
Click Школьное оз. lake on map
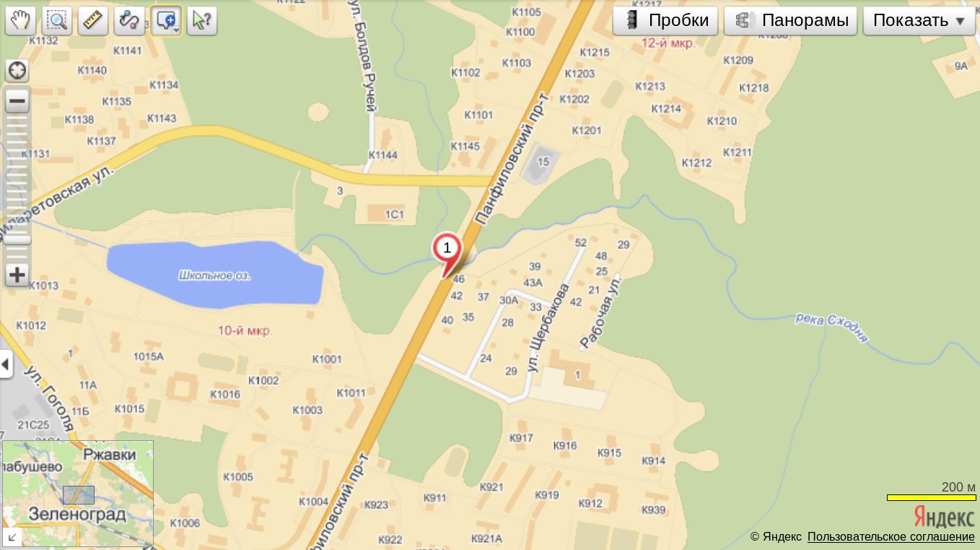[215, 274]
